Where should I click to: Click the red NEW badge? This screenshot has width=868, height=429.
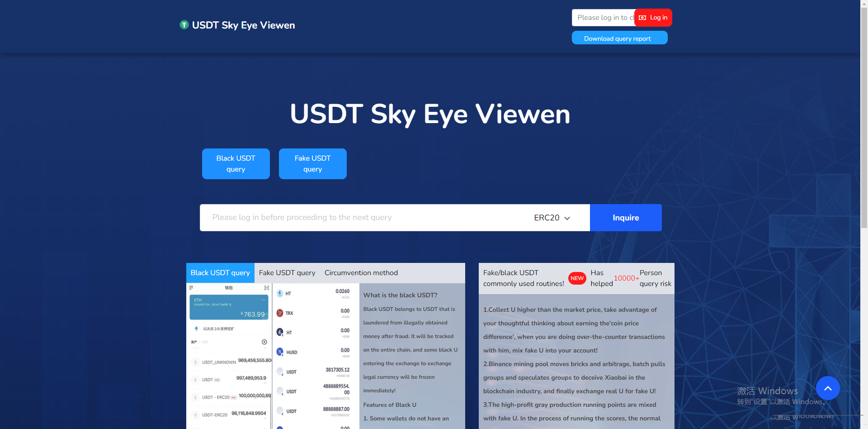[577, 278]
